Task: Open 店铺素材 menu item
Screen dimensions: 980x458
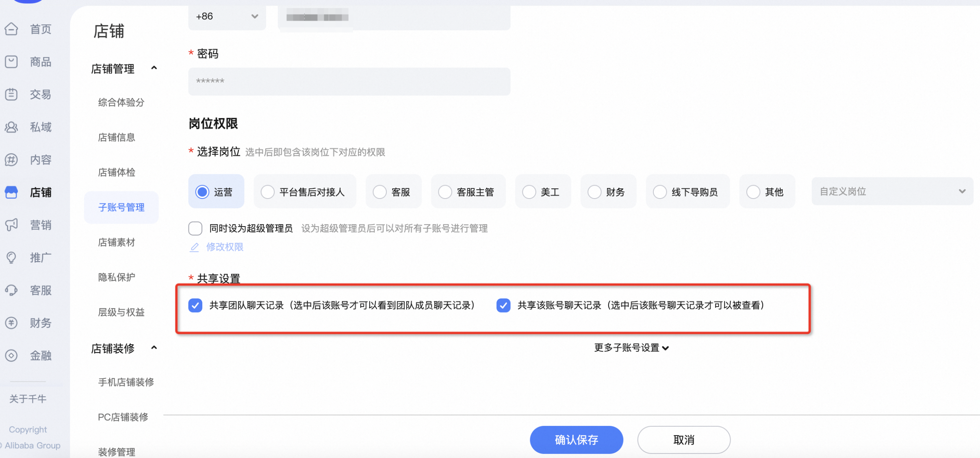Action: coord(117,242)
